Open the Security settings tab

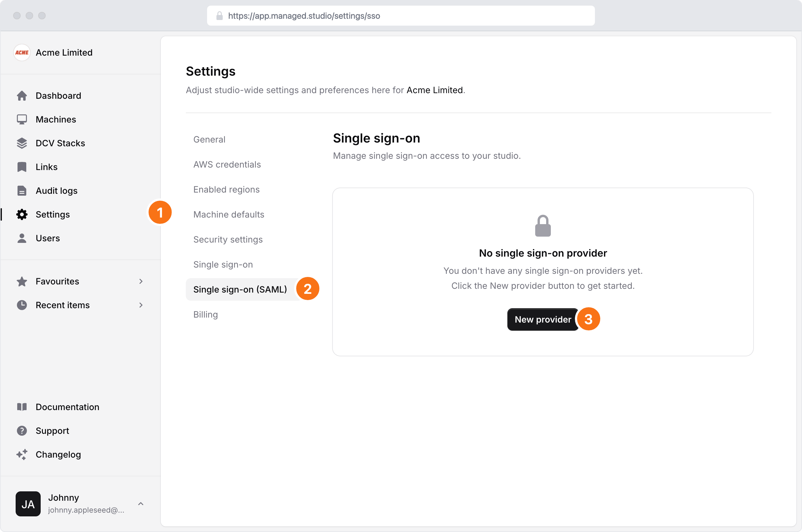coord(228,239)
